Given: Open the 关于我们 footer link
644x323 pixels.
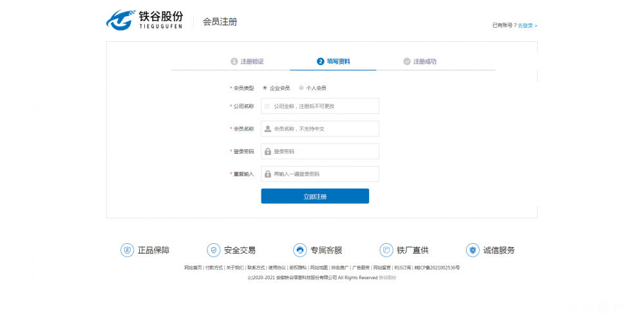Looking at the screenshot, I should (x=234, y=268).
